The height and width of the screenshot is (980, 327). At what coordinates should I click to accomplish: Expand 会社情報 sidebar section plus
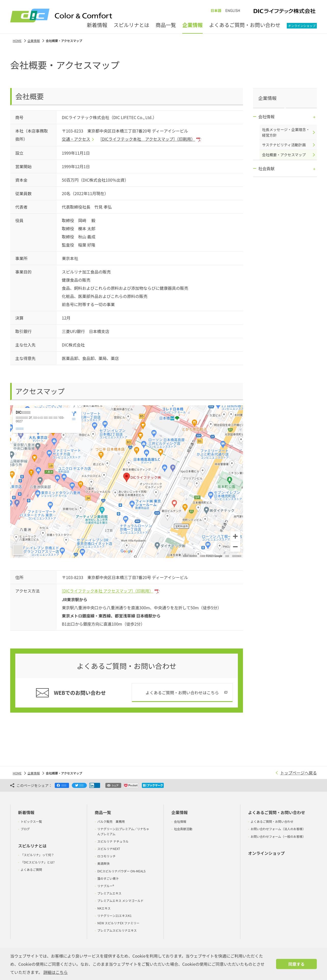[x=314, y=117]
